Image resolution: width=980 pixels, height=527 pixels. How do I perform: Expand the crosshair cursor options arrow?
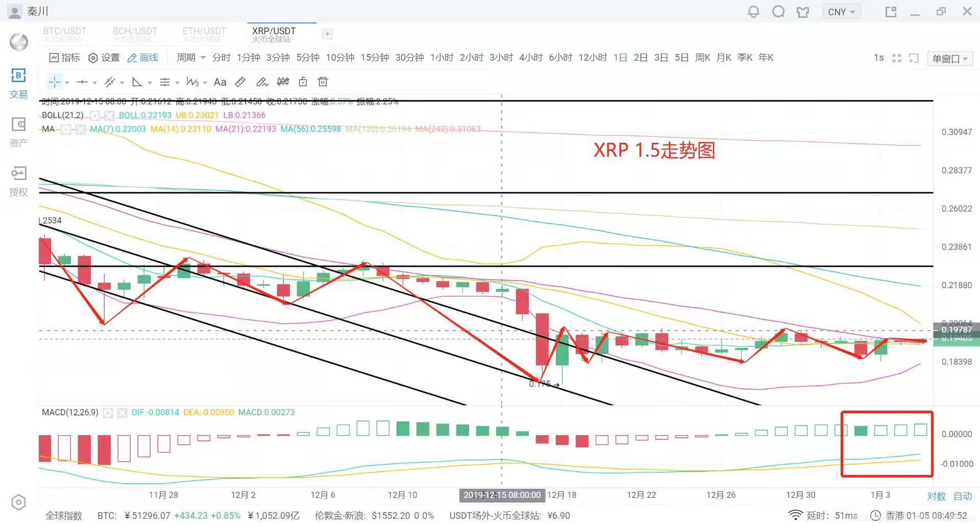tap(67, 83)
